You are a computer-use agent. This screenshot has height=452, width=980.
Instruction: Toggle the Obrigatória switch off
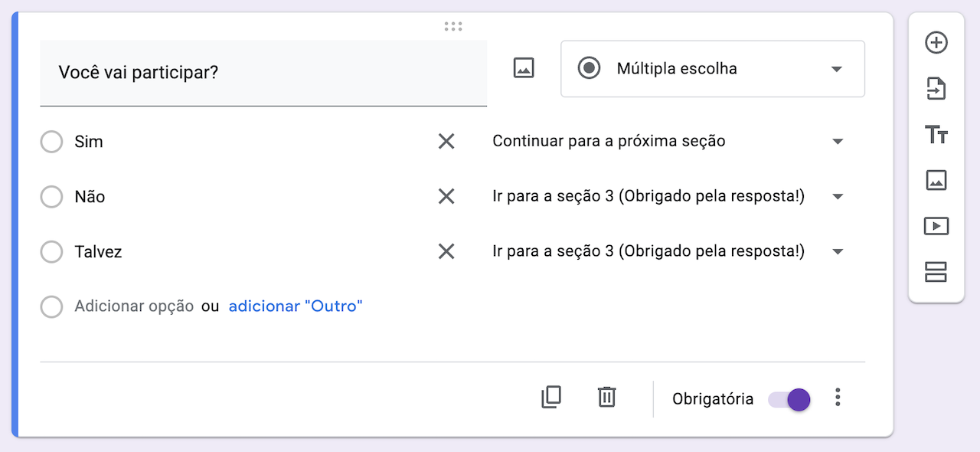(x=789, y=399)
